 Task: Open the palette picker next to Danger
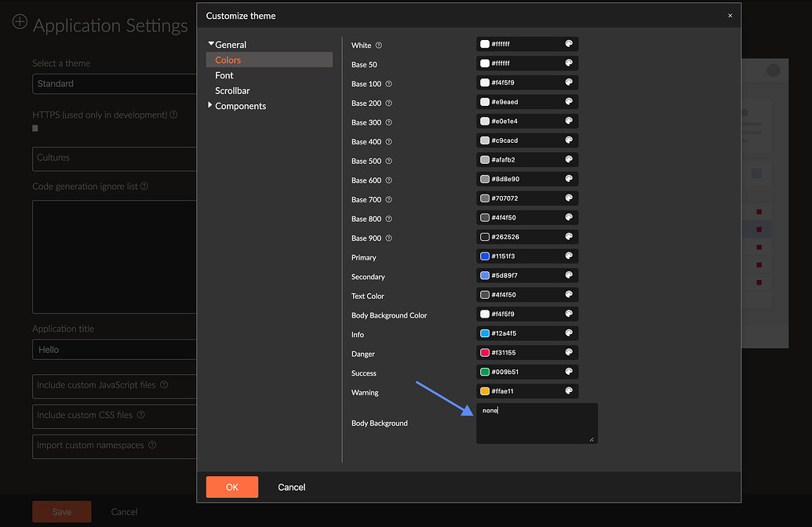tap(569, 353)
